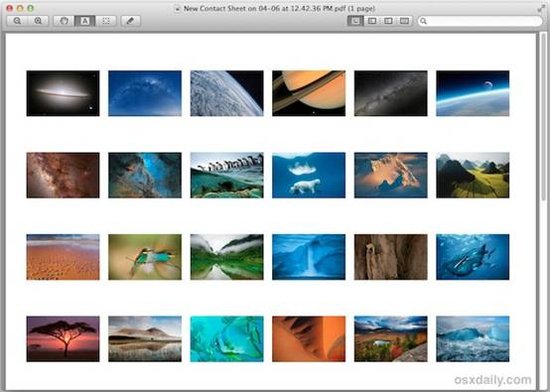Image resolution: width=550 pixels, height=392 pixels.
Task: Select the rectangular selection tool
Action: pos(106,21)
